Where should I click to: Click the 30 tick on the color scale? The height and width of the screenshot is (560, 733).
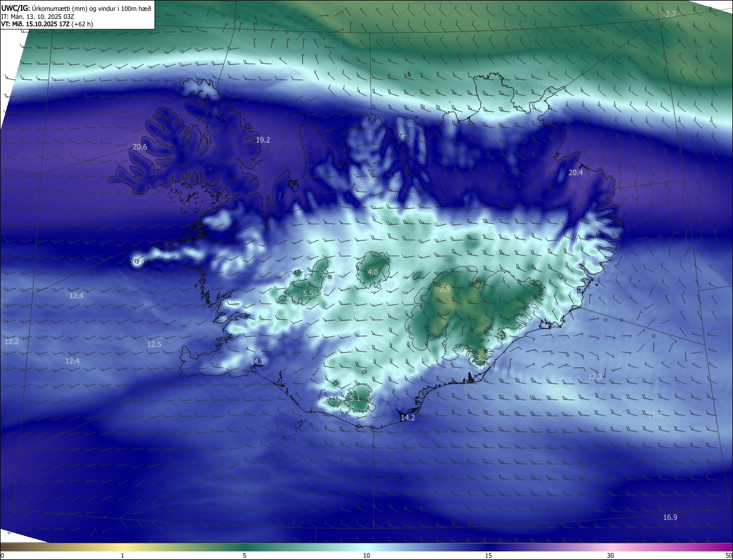[x=610, y=555]
